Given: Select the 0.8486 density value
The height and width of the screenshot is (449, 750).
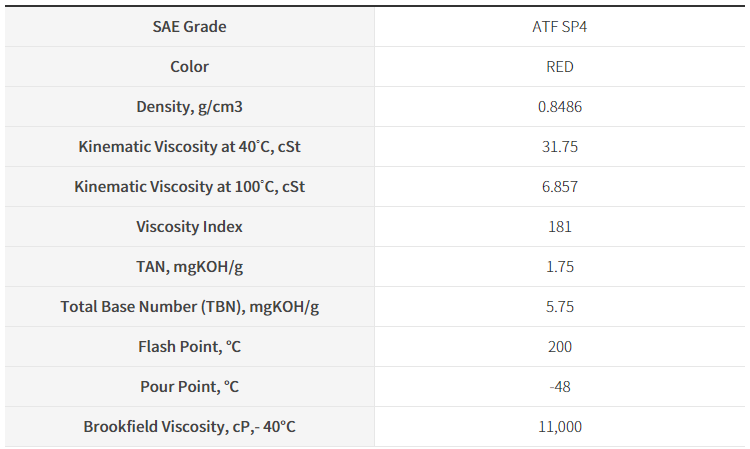Looking at the screenshot, I should click(560, 107).
